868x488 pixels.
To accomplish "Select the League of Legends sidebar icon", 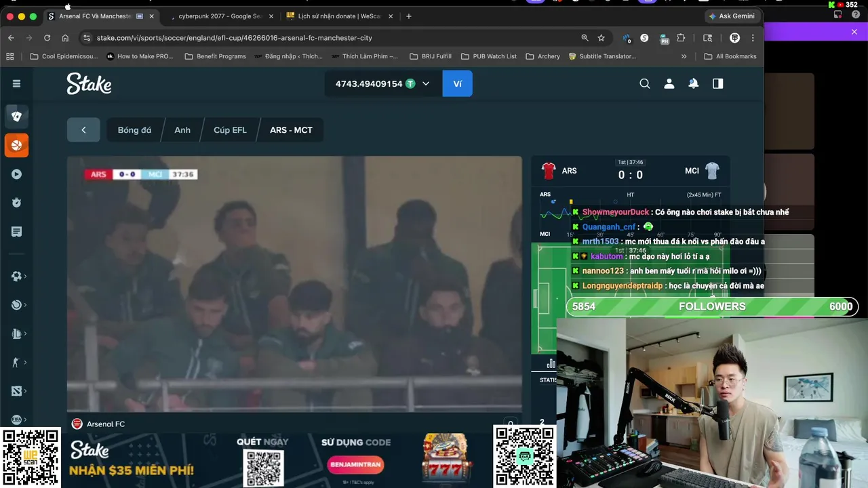I will point(16,333).
